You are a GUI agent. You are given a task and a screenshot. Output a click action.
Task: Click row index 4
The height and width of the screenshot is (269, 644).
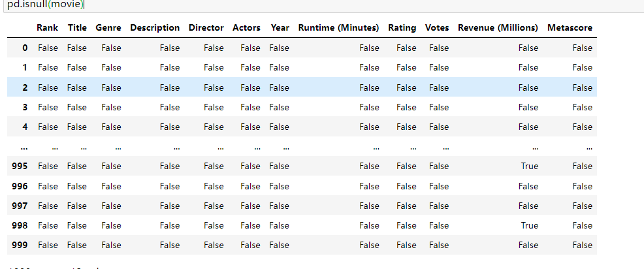coord(25,127)
